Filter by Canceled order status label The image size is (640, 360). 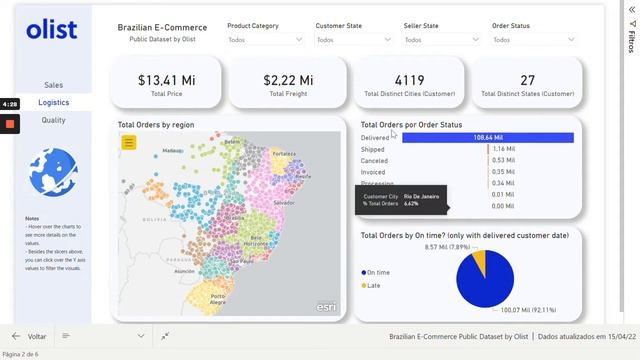374,161
